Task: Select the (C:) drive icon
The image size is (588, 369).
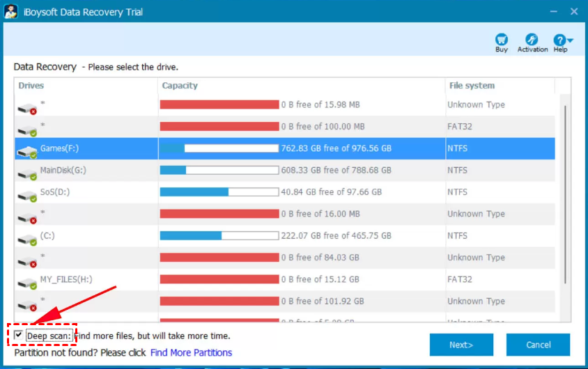Action: click(27, 240)
